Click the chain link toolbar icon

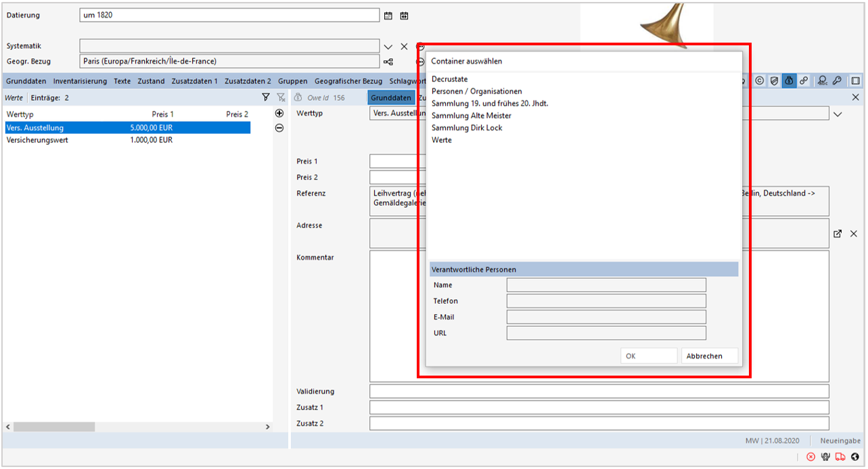tap(804, 81)
